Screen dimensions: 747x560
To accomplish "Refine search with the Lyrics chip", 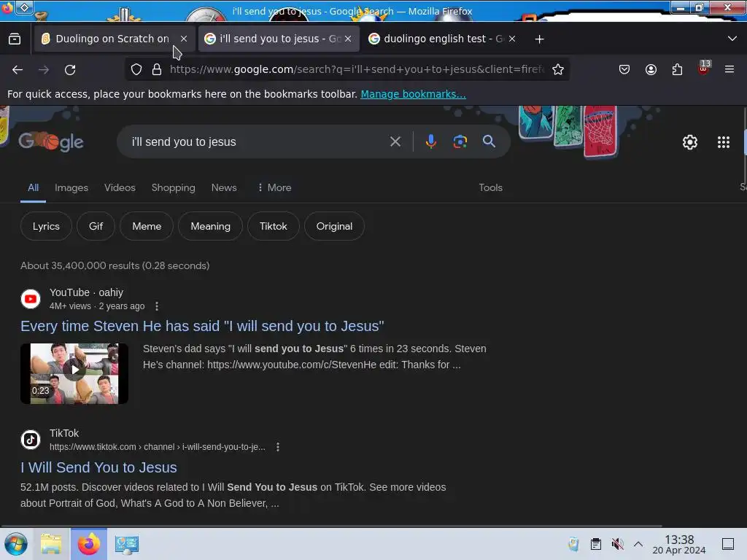I will click(46, 226).
